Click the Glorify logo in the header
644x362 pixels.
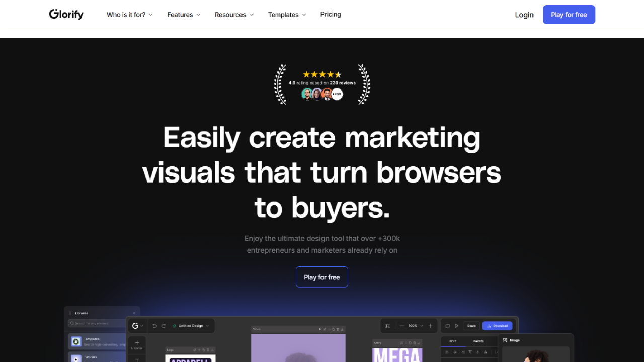(x=66, y=14)
